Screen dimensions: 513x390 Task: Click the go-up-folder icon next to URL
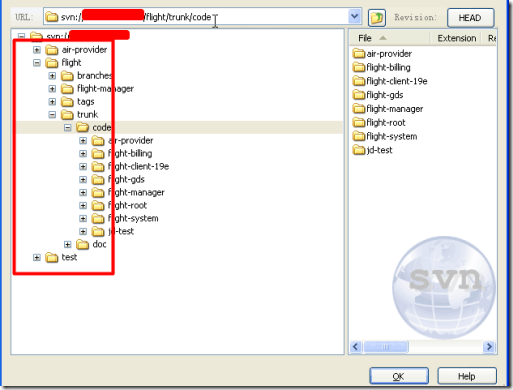[x=377, y=17]
